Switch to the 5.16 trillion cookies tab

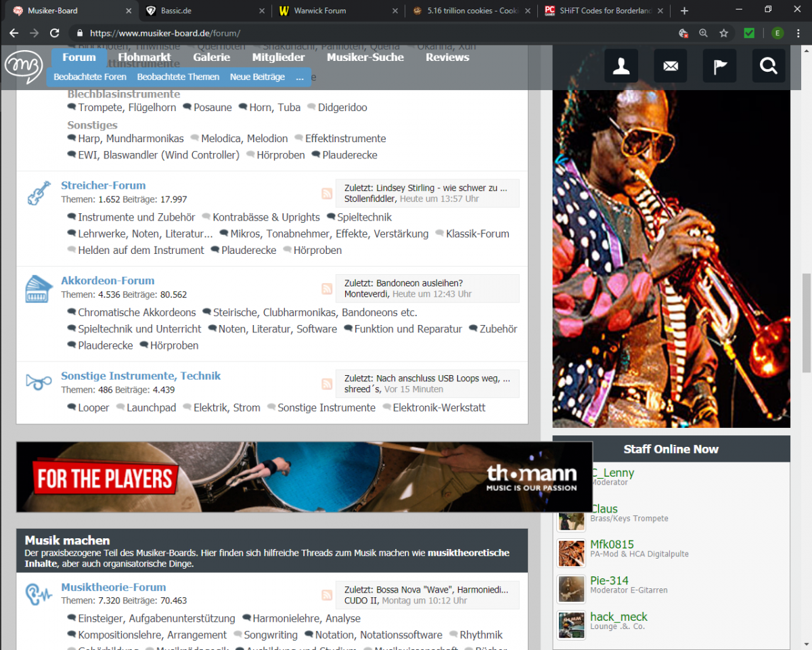471,11
